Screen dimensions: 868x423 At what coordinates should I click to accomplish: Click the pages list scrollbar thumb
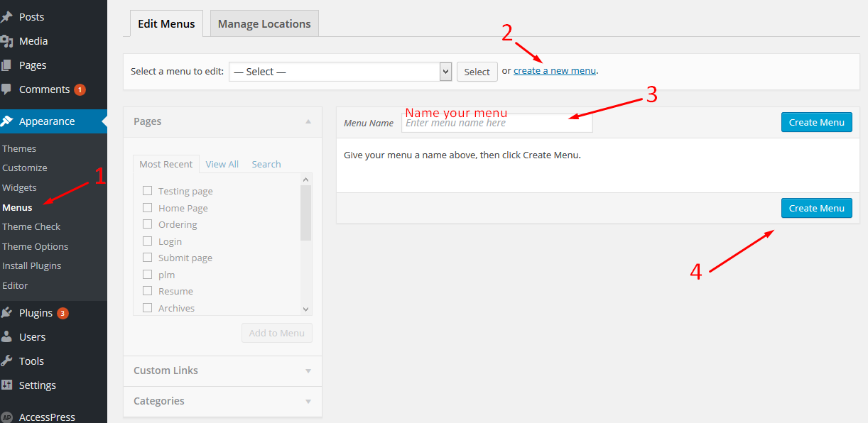tap(305, 213)
